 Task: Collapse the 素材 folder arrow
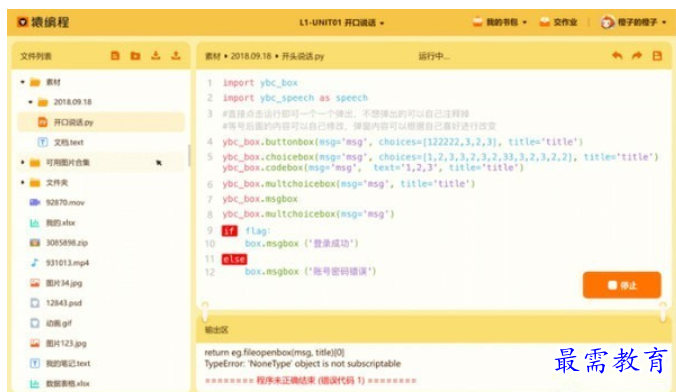[22, 82]
